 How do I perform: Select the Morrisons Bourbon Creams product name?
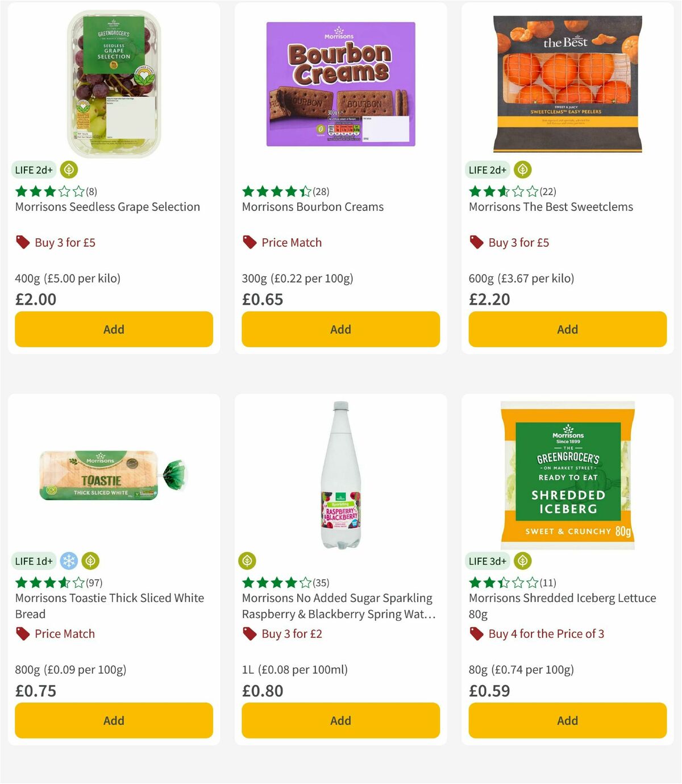tap(313, 207)
